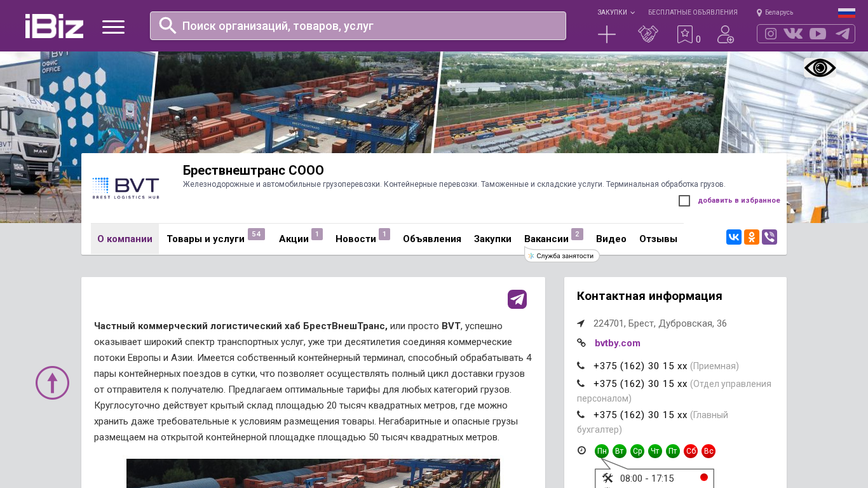The height and width of the screenshot is (488, 868).
Task: Open the hamburger menu in the header
Action: 113,27
